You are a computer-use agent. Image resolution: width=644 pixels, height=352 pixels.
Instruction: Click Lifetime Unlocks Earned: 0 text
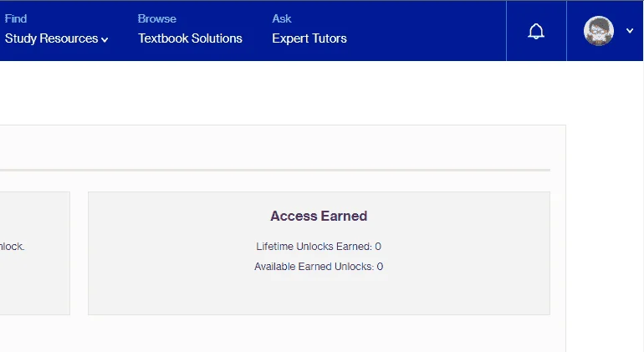319,247
